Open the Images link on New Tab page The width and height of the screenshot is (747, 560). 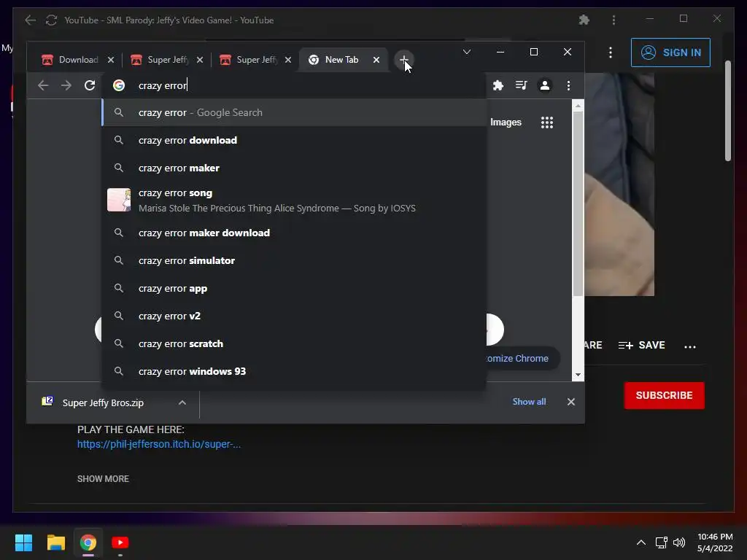[506, 122]
